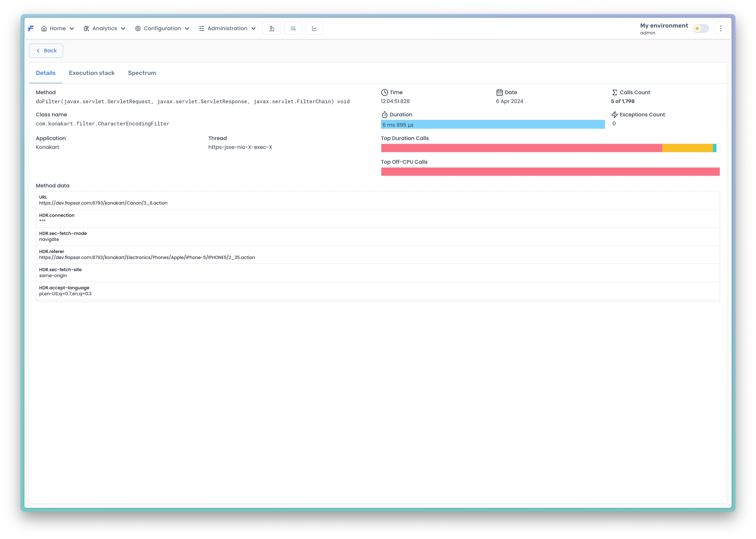Click the sigma icon beside Calls Count
Viewport: 756px width, 539px height.
[x=614, y=93]
